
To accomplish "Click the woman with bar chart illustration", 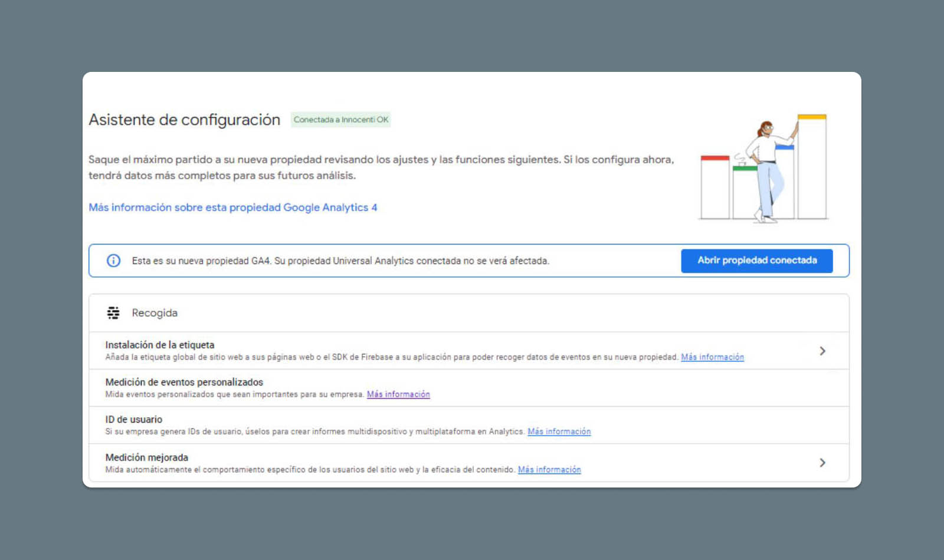I will 764,168.
